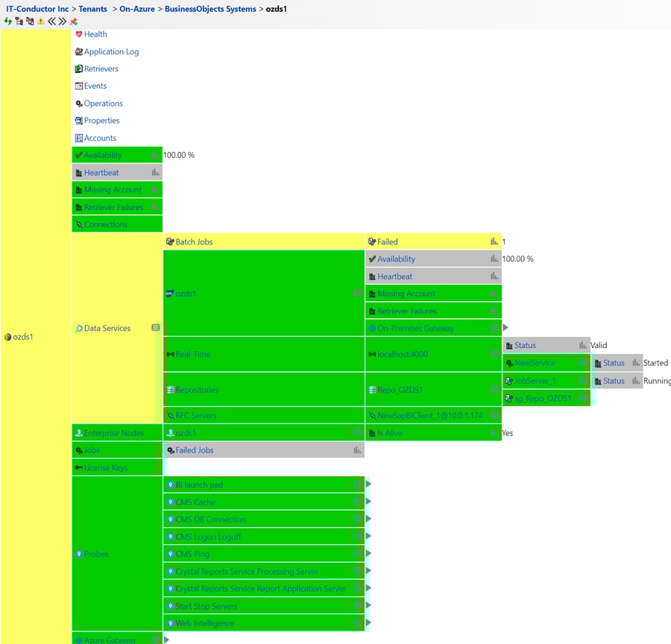
Task: Open chart icon for Data Services Heartbeat
Action: pyautogui.click(x=494, y=276)
